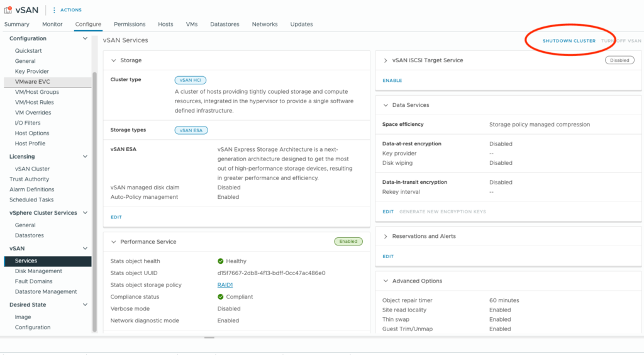Image resolution: width=644 pixels, height=355 pixels.
Task: Expand the vSAN iSCSI Target Service section
Action: pos(386,60)
